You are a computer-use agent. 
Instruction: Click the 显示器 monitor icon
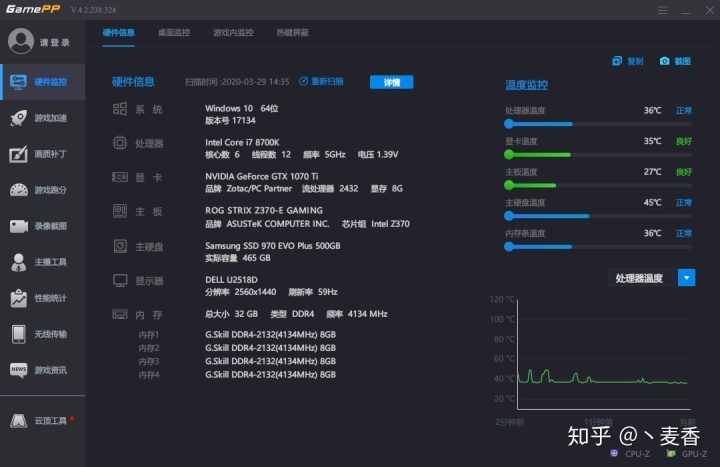click(x=120, y=280)
